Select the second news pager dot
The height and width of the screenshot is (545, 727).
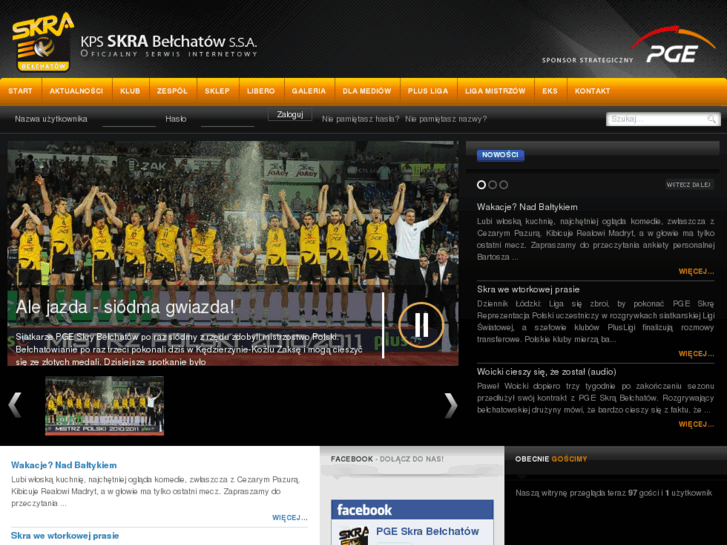tap(492, 185)
